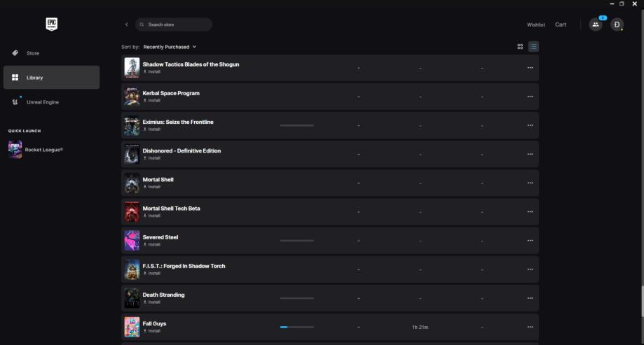Open three-dot menu for Death Stranding
Image resolution: width=644 pixels, height=345 pixels.
pos(530,298)
